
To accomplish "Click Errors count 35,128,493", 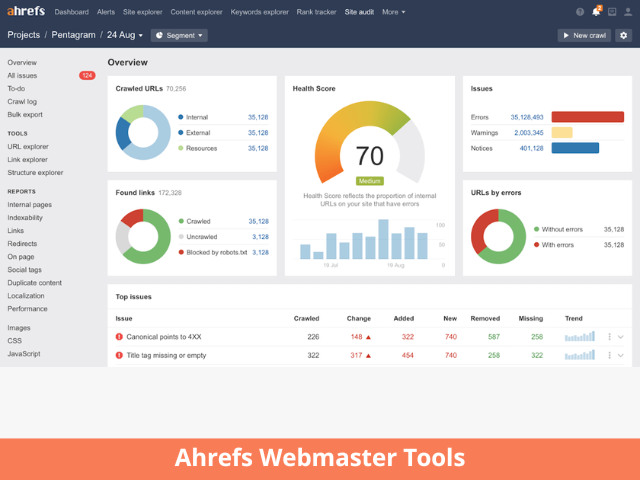I will [527, 117].
